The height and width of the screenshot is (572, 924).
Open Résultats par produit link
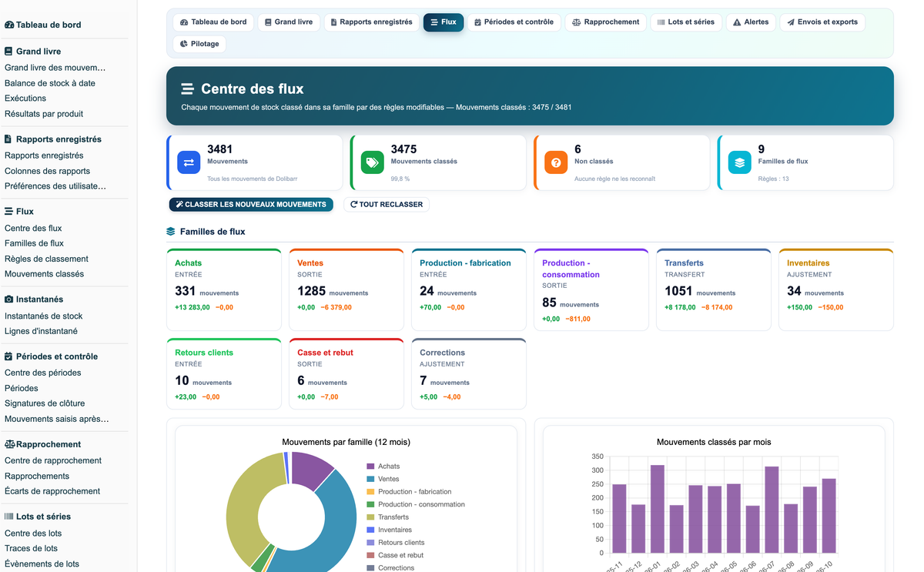click(x=44, y=114)
